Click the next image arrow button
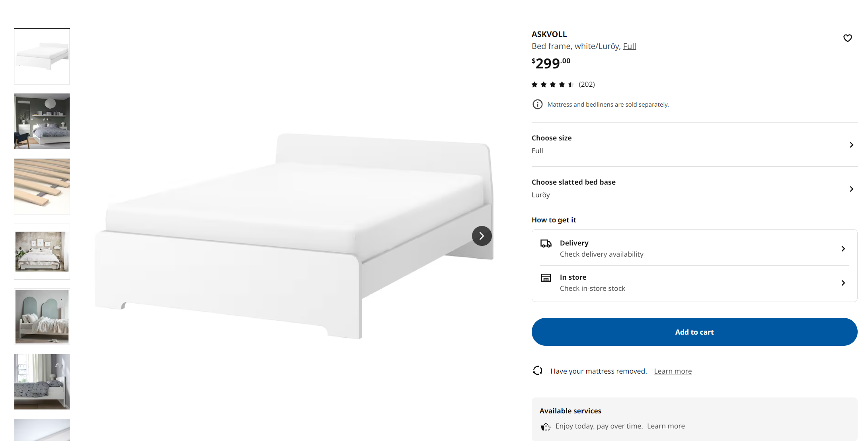 click(x=482, y=236)
